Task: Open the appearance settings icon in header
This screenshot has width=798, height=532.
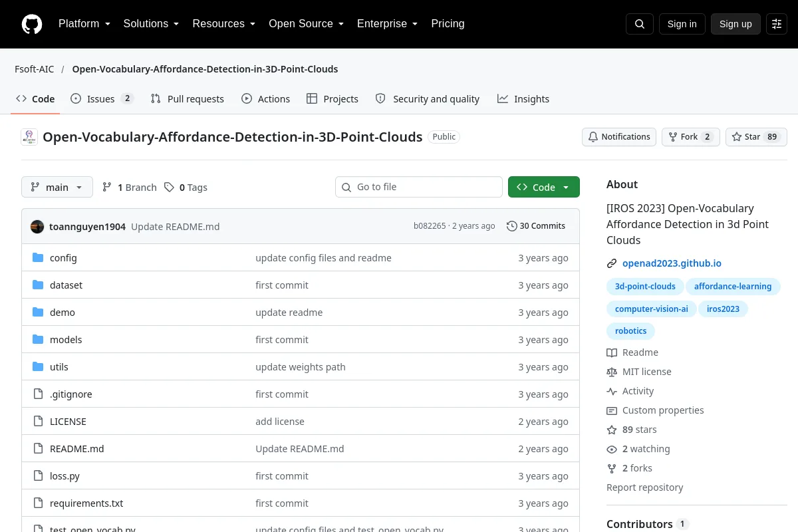Action: coord(777,24)
